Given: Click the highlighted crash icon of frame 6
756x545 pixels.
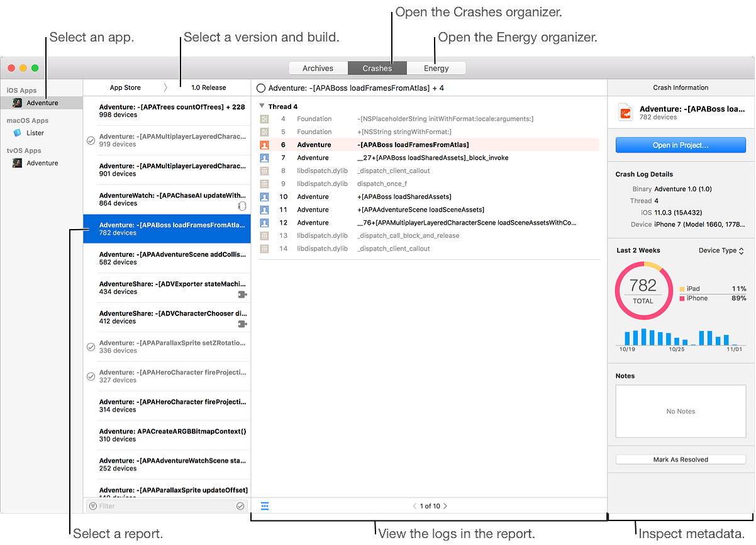Looking at the screenshot, I should (265, 145).
